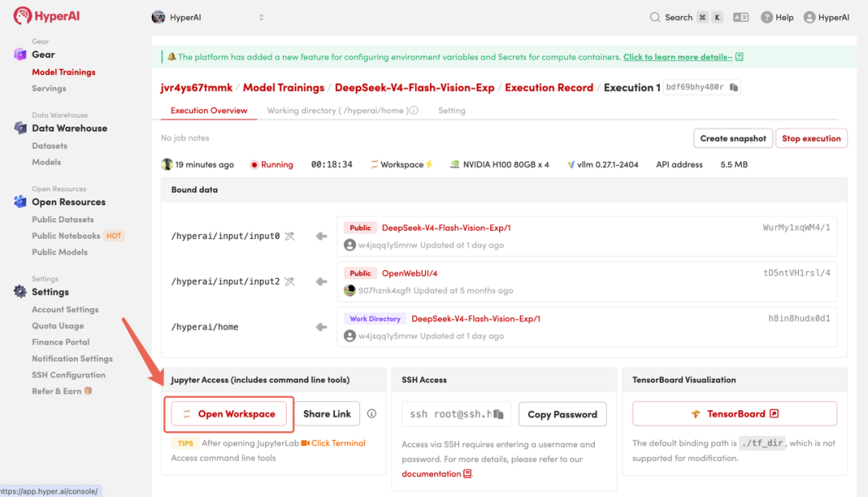The height and width of the screenshot is (497, 868).
Task: Click the jvr4ys67tmmk breadcrumb
Action: 197,88
